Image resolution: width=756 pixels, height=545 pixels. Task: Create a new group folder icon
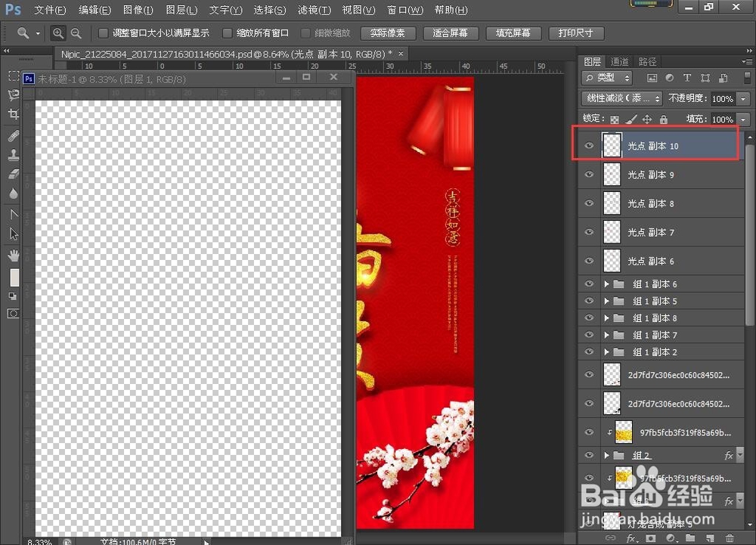pyautogui.click(x=690, y=537)
